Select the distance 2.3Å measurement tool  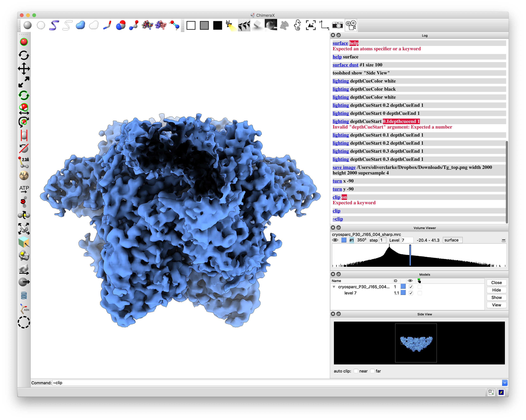click(x=24, y=162)
